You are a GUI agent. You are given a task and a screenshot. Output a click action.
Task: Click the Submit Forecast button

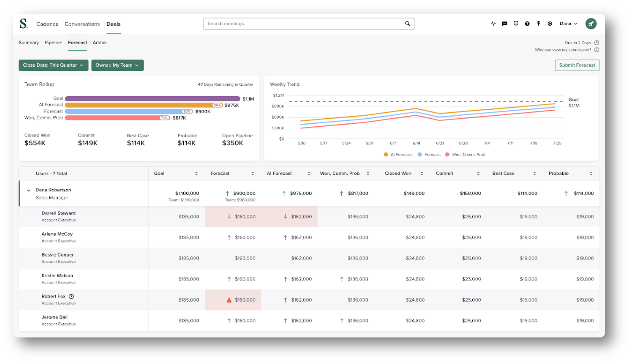pyautogui.click(x=577, y=65)
